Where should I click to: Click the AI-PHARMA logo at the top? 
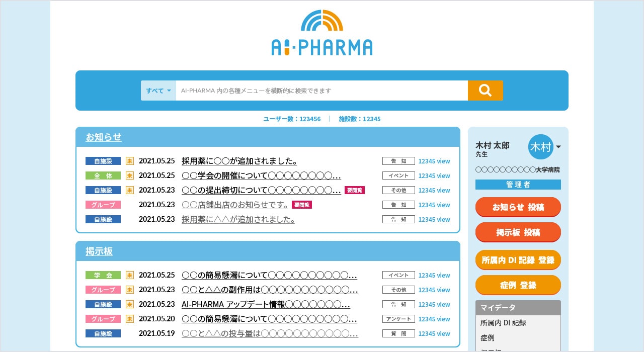[x=321, y=31]
